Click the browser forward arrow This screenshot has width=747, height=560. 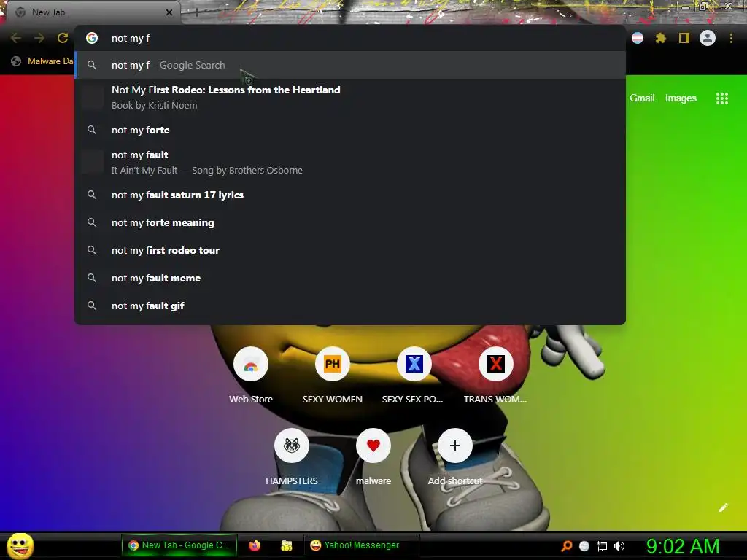tap(39, 38)
